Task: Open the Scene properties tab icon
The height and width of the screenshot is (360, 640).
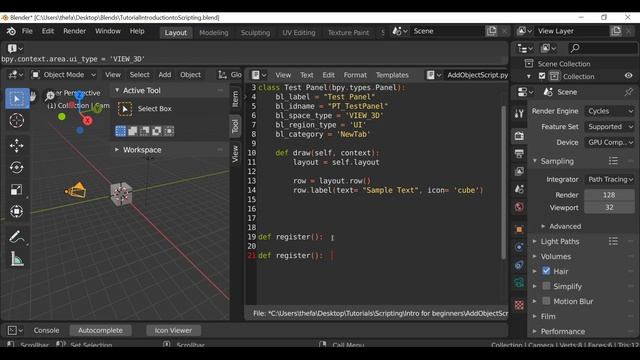Action: point(519,189)
